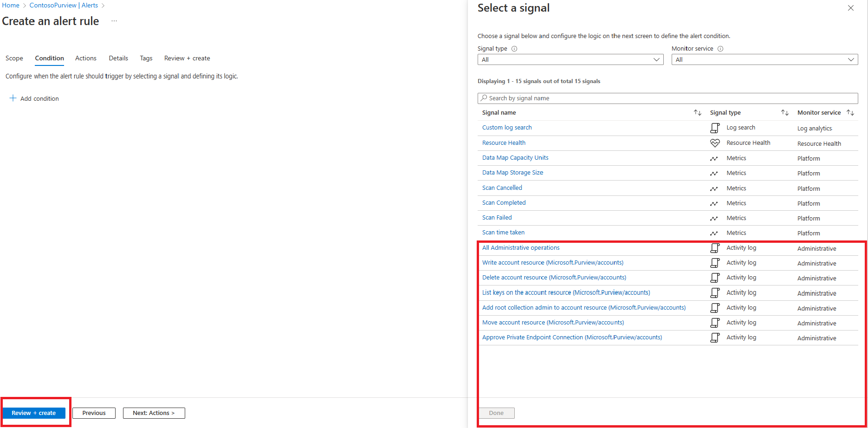Sort by Signal name arrows icon
Screen dimensions: 868x428
point(697,112)
